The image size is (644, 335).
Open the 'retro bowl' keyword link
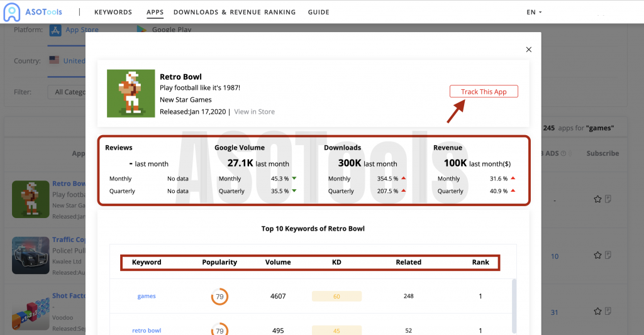tap(147, 331)
